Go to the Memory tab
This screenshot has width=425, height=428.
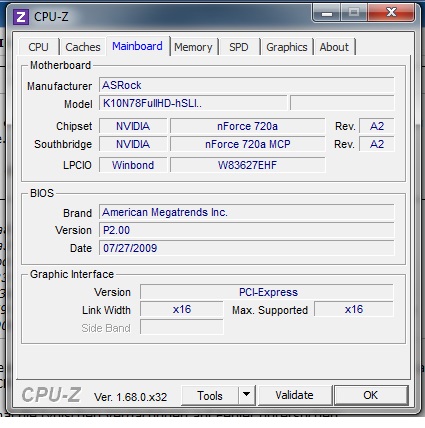click(x=193, y=47)
